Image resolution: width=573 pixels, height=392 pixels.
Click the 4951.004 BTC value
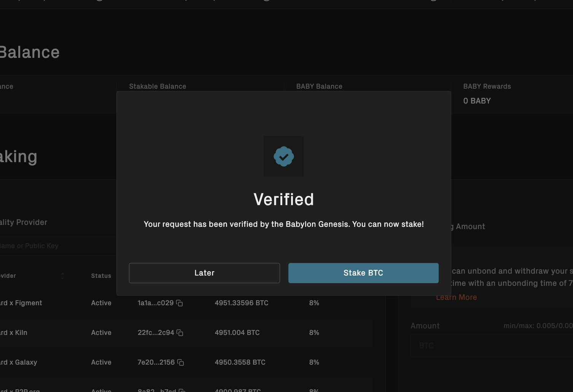[237, 333]
